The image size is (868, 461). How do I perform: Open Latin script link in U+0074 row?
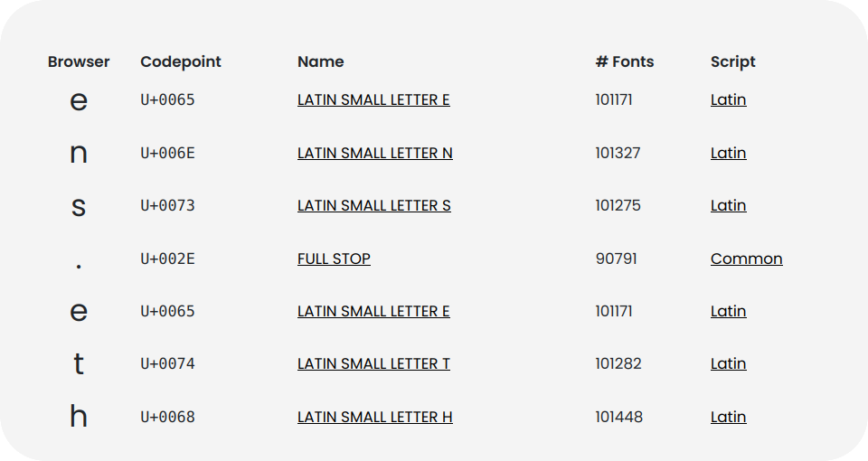pyautogui.click(x=728, y=363)
